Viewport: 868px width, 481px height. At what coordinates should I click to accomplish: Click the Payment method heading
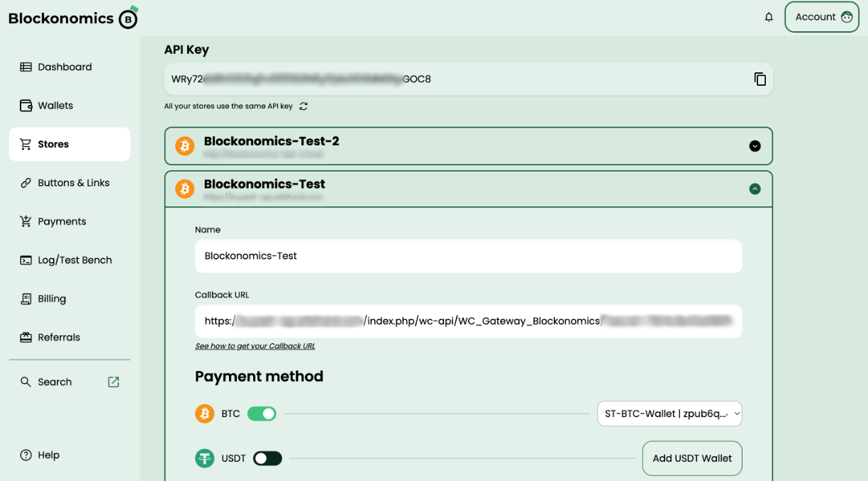coord(259,377)
